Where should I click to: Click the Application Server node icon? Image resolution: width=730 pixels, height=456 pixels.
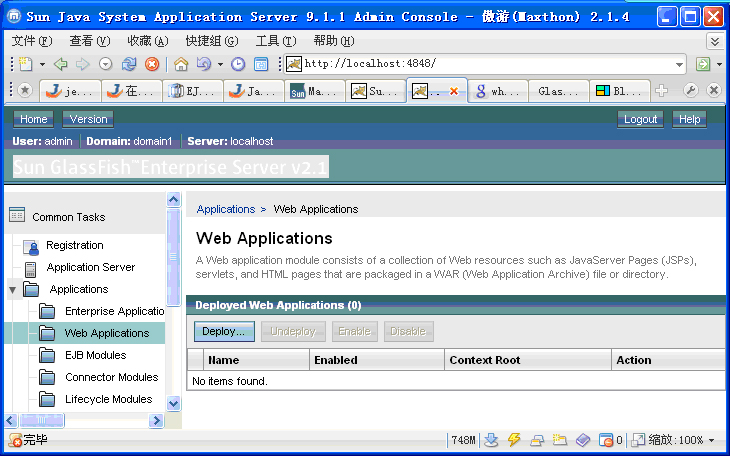tap(31, 268)
